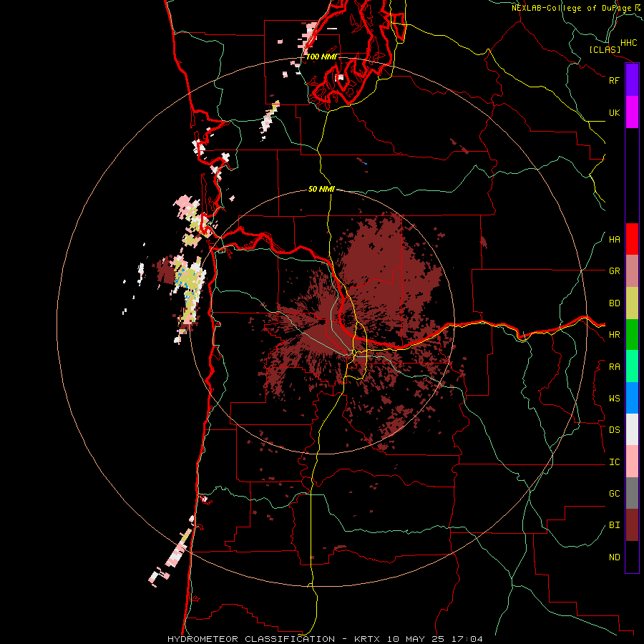
Task: Click the light pink IC legend swatch
Action: [632, 462]
